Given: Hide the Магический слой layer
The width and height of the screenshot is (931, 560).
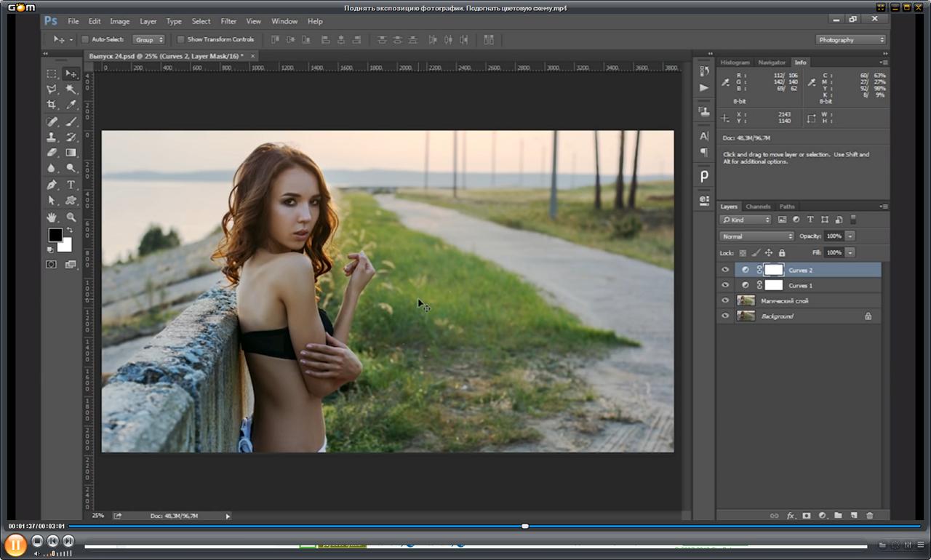Looking at the screenshot, I should point(725,300).
